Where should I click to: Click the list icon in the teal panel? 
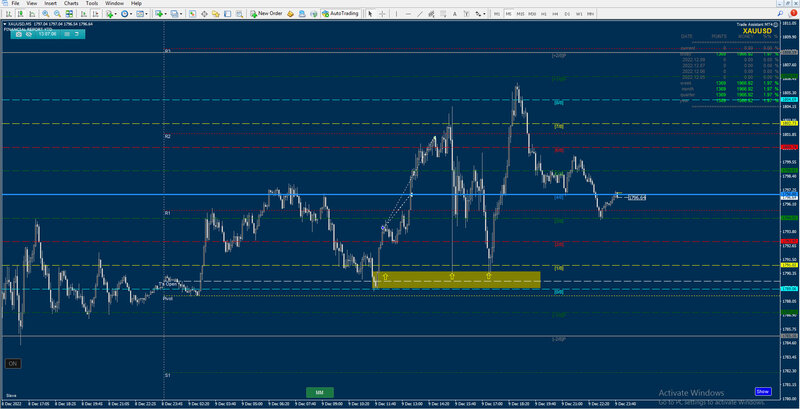(67, 34)
